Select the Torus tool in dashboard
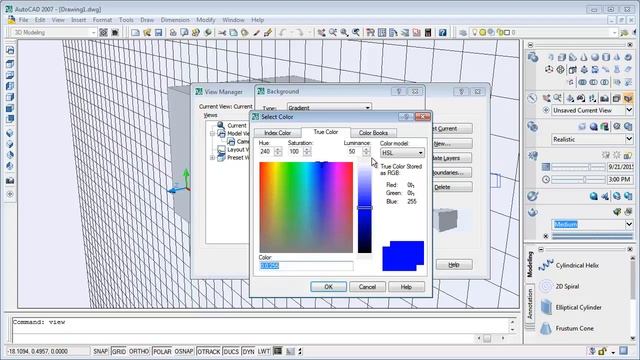 click(628, 58)
